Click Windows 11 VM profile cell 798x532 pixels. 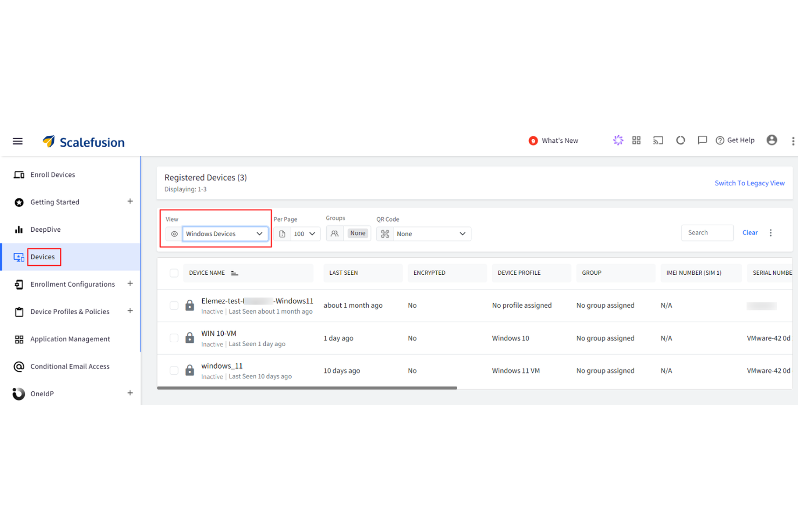tap(516, 371)
